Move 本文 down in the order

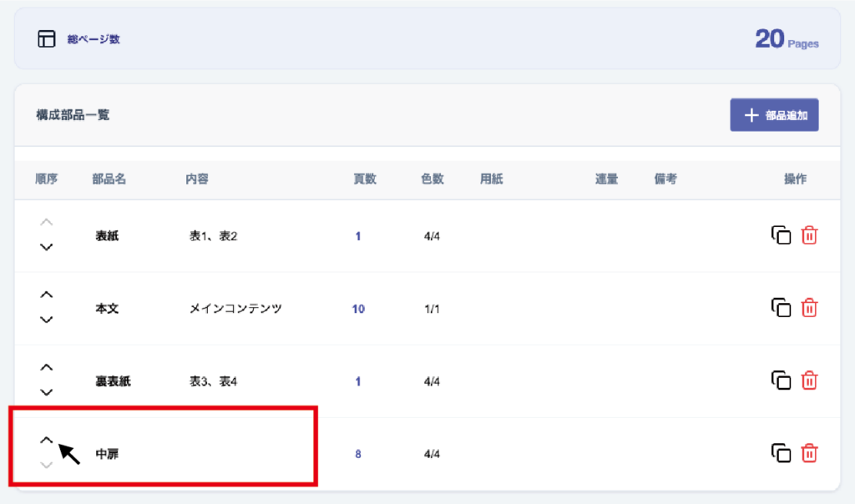(47, 320)
